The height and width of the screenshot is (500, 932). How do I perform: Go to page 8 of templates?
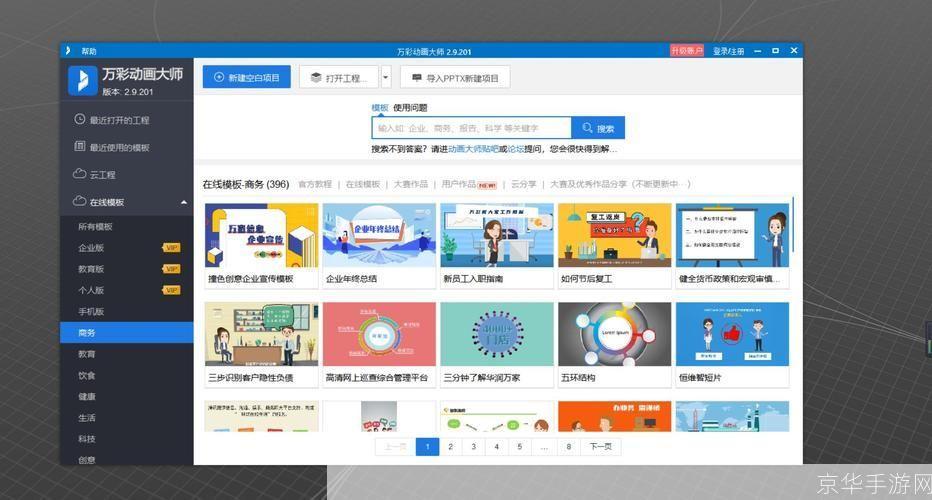click(569, 446)
